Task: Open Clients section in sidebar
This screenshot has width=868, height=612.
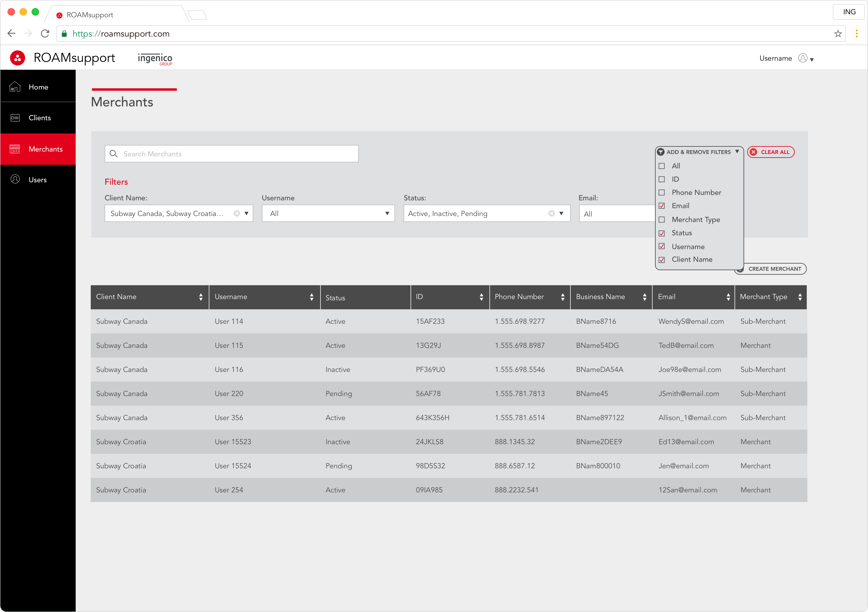Action: point(38,118)
